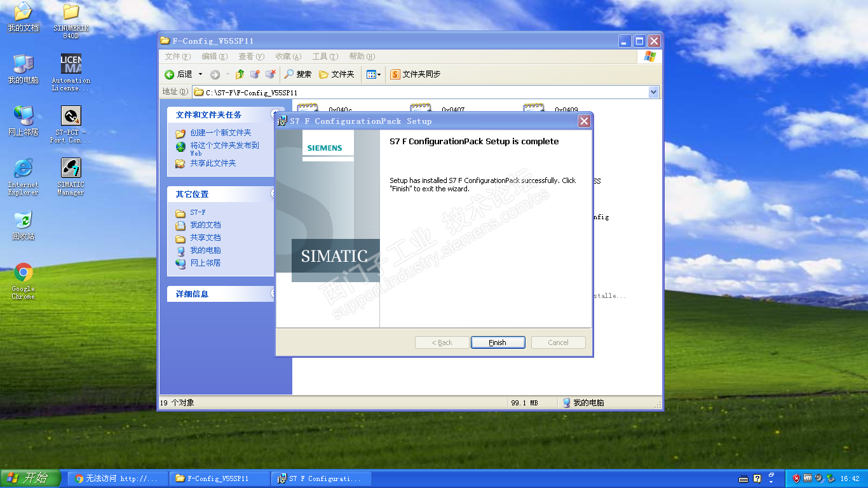Select the S7-PCT Port Configuration desktop icon
This screenshot has width=868, height=488.
[x=71, y=125]
